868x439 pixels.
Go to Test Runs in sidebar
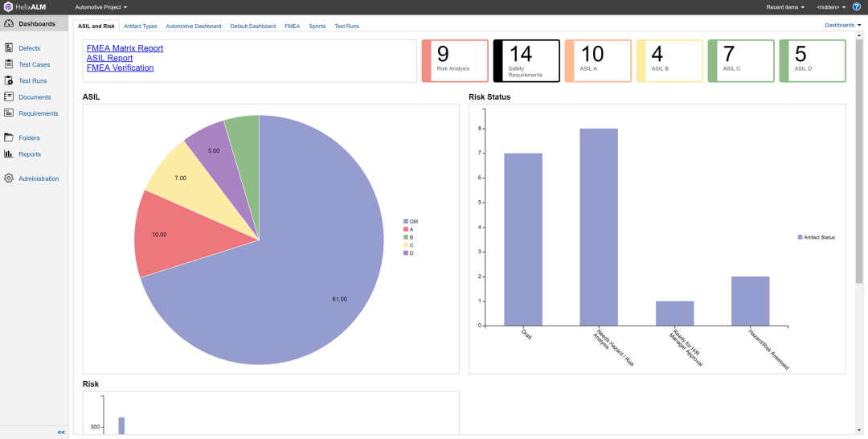point(33,81)
